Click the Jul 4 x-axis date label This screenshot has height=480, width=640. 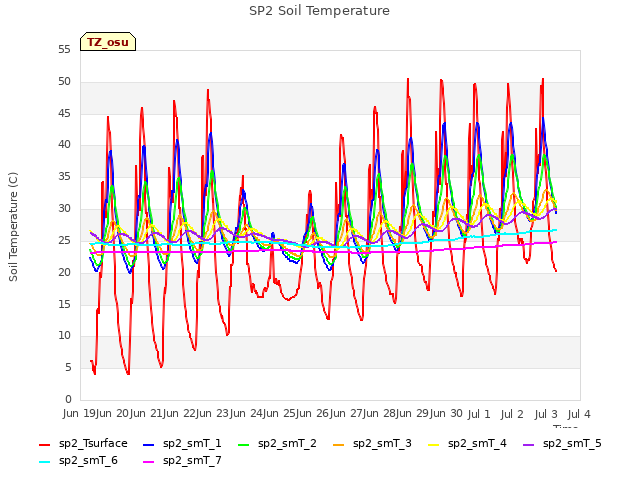(579, 414)
